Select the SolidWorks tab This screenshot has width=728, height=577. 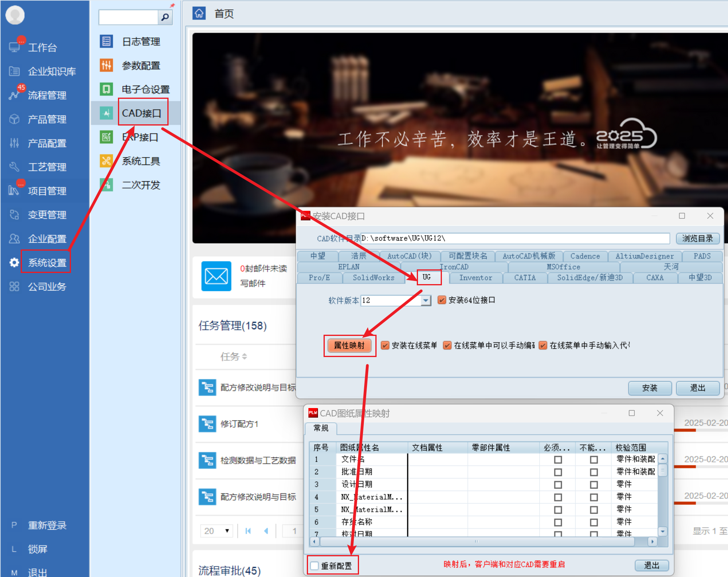tap(373, 278)
